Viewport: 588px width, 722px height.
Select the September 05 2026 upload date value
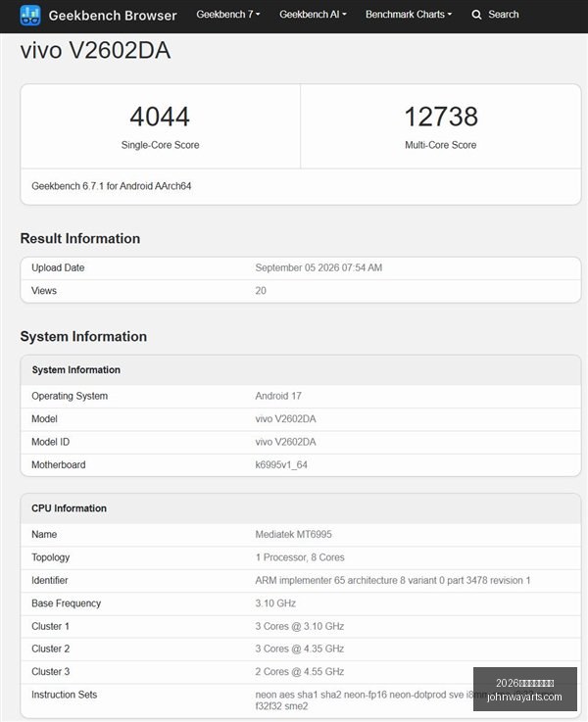pos(318,267)
